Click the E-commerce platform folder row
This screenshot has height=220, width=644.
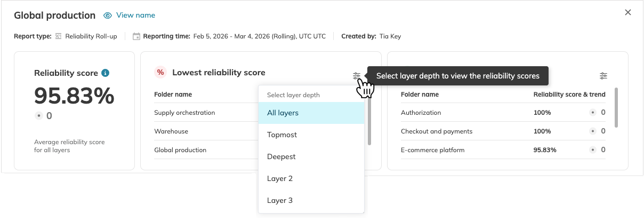click(x=503, y=150)
